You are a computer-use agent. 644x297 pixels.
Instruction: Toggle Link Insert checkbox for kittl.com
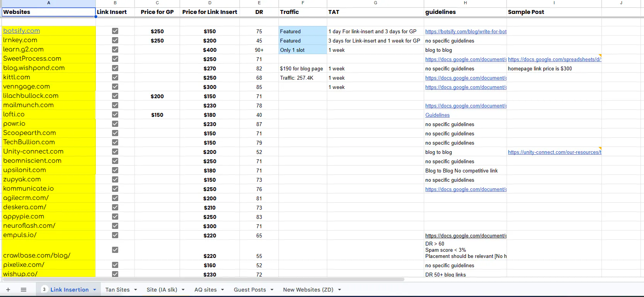coord(115,77)
